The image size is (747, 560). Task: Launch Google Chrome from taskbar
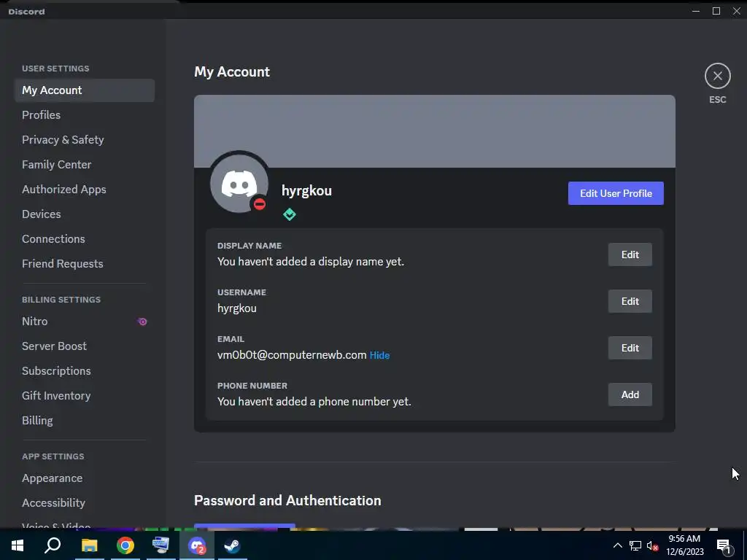coord(125,545)
